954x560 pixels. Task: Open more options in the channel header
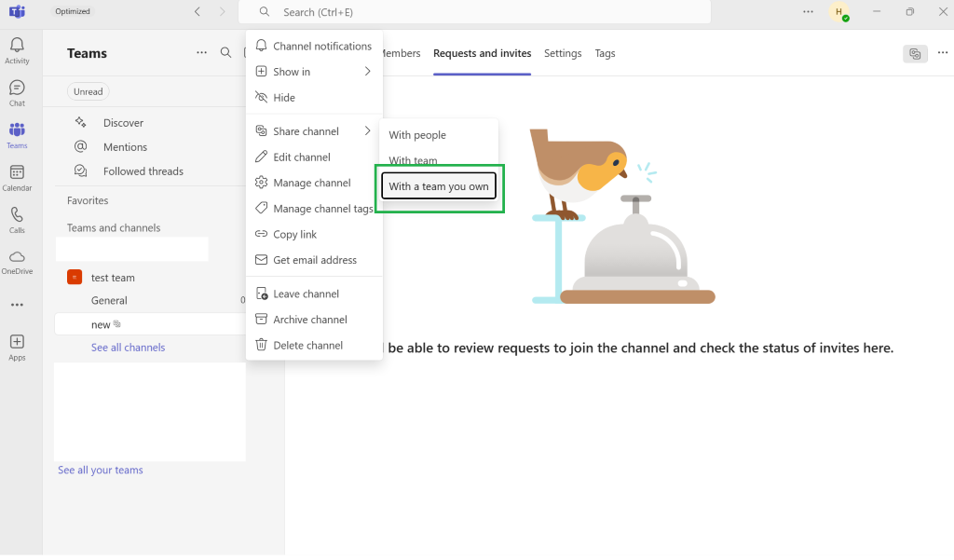click(943, 53)
